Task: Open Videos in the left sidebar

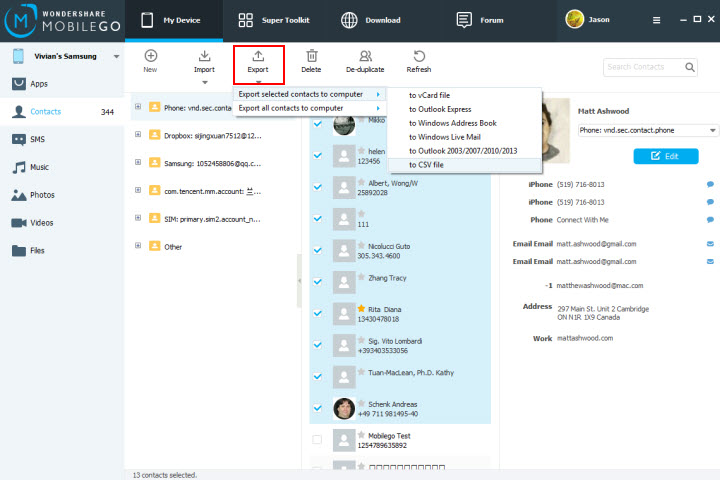Action: click(x=41, y=222)
